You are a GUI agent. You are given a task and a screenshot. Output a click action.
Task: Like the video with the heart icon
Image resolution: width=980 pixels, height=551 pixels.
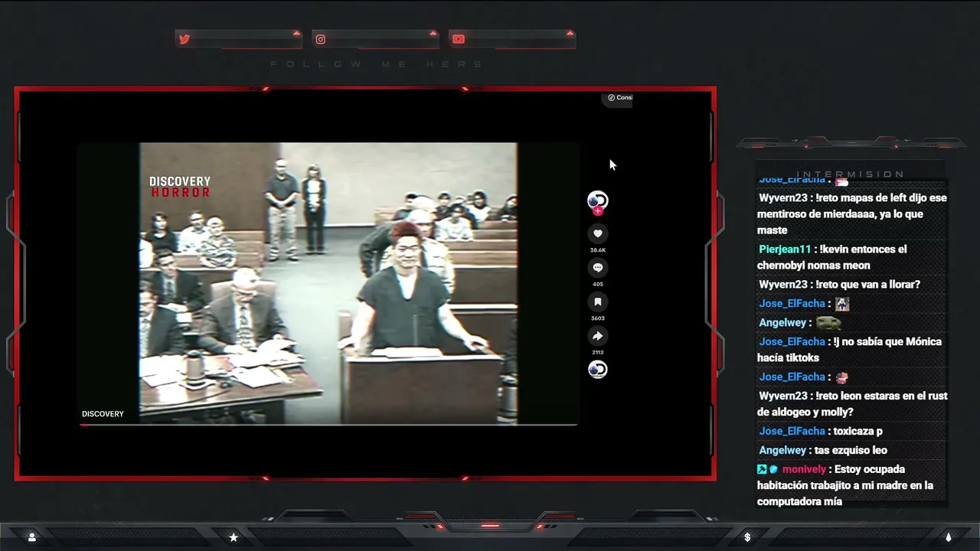[x=598, y=233]
